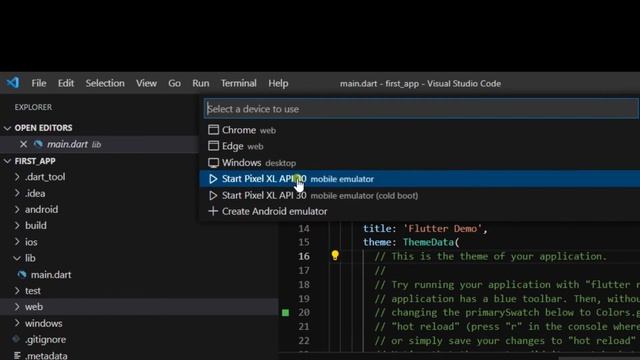The height and width of the screenshot is (360, 640).
Task: Open the Go menu
Action: [174, 83]
